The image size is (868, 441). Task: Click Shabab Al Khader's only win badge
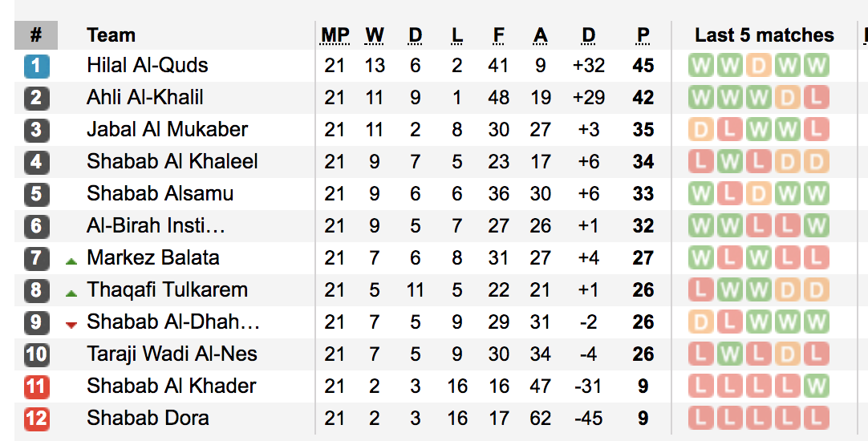pyautogui.click(x=816, y=386)
